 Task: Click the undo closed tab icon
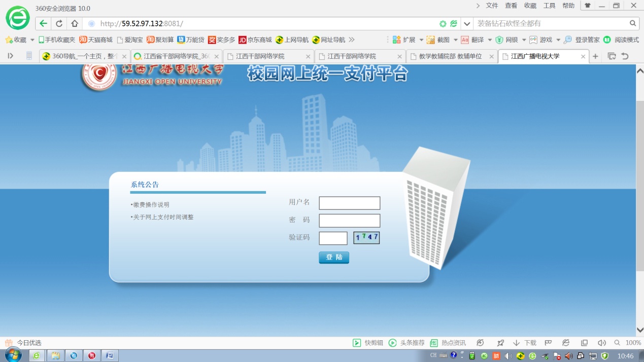click(x=625, y=56)
